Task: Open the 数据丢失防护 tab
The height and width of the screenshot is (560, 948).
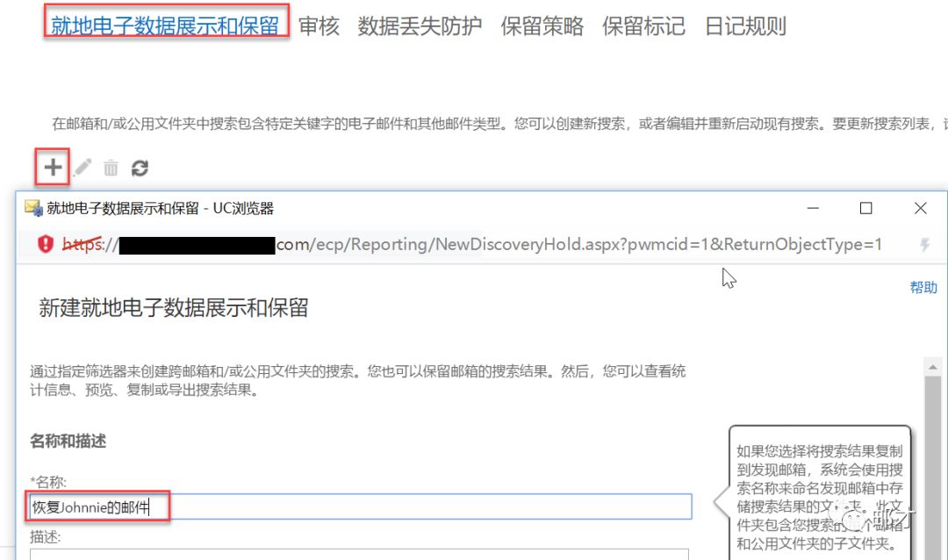Action: [x=420, y=26]
